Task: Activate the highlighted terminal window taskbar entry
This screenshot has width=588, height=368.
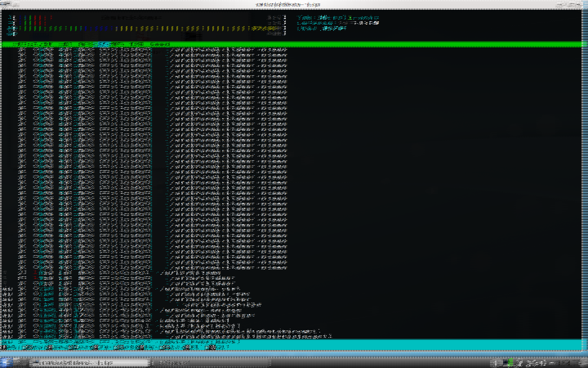Action: [91, 363]
